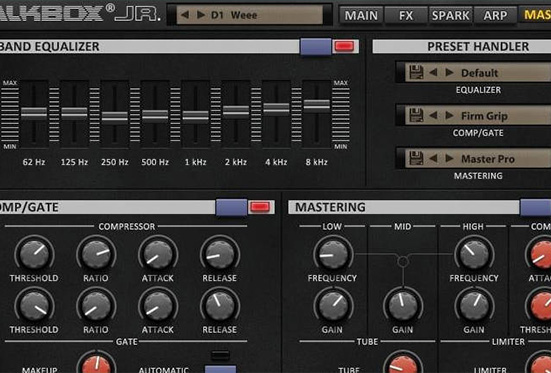The width and height of the screenshot is (551, 373).
Task: Click the Gate Release knob
Action: pos(220,306)
